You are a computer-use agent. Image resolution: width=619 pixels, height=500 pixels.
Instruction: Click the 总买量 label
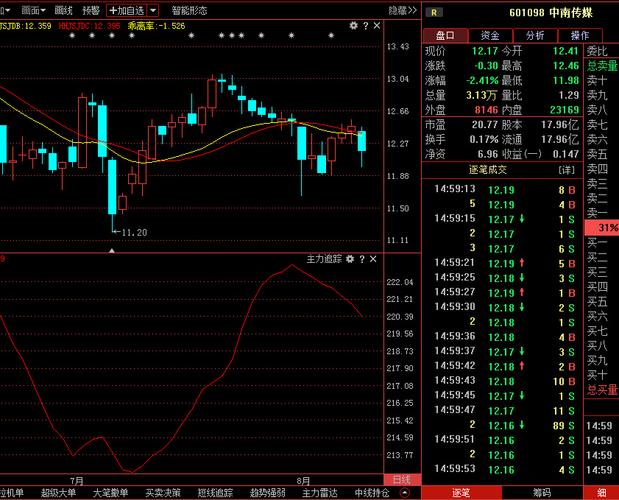(602, 390)
